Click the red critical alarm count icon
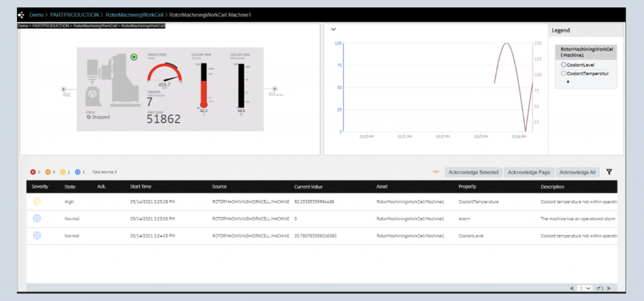The width and height of the screenshot is (644, 301). click(x=33, y=172)
